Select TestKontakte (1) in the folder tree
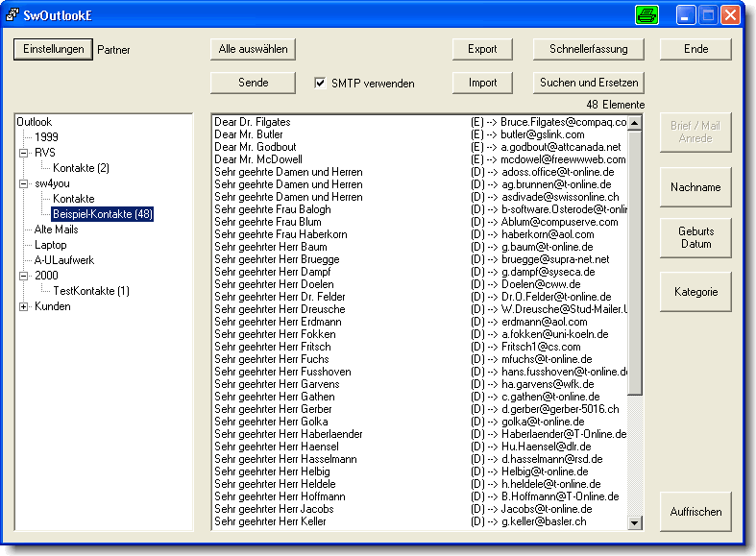 pos(90,291)
